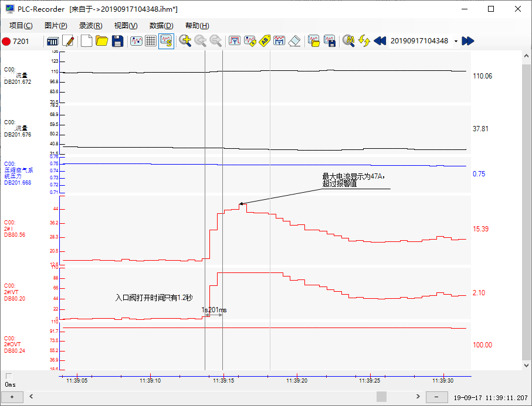This screenshot has height=406, width=532.
Task: Go to next recording with forward arrows
Action: [468, 41]
